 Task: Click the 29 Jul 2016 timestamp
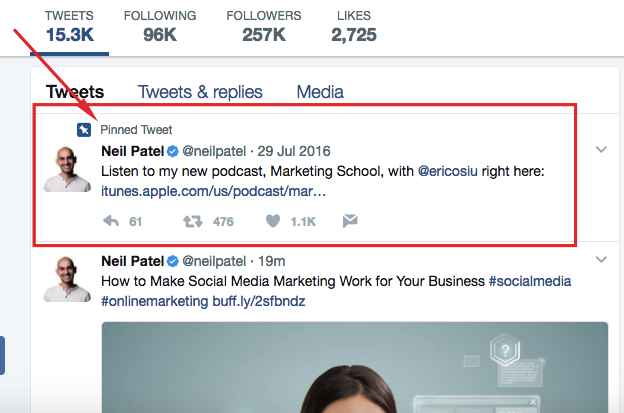[x=294, y=151]
